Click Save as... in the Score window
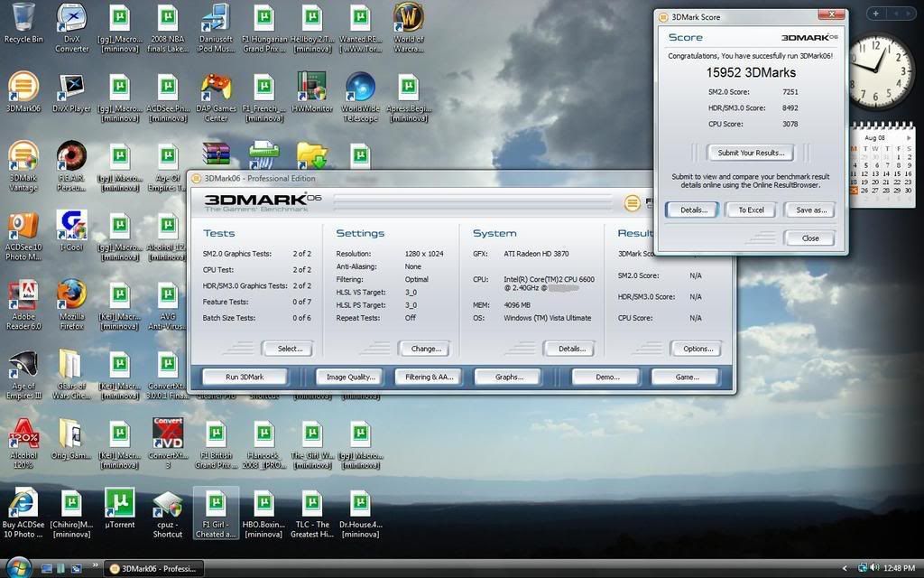Viewport: 924px width, 578px height. 810,210
